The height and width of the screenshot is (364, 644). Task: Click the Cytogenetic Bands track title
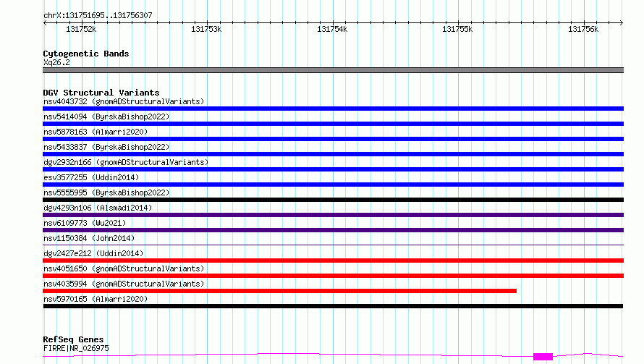point(86,54)
